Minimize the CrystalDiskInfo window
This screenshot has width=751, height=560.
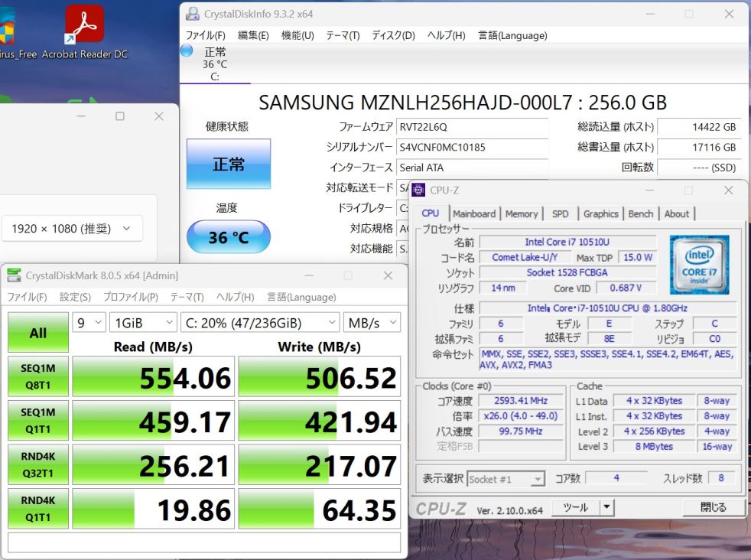[650, 14]
